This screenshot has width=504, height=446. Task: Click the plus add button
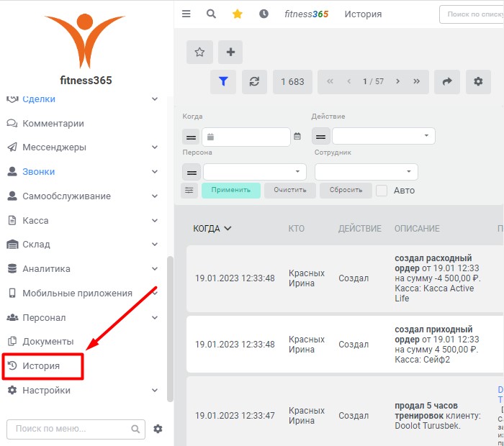click(x=230, y=52)
